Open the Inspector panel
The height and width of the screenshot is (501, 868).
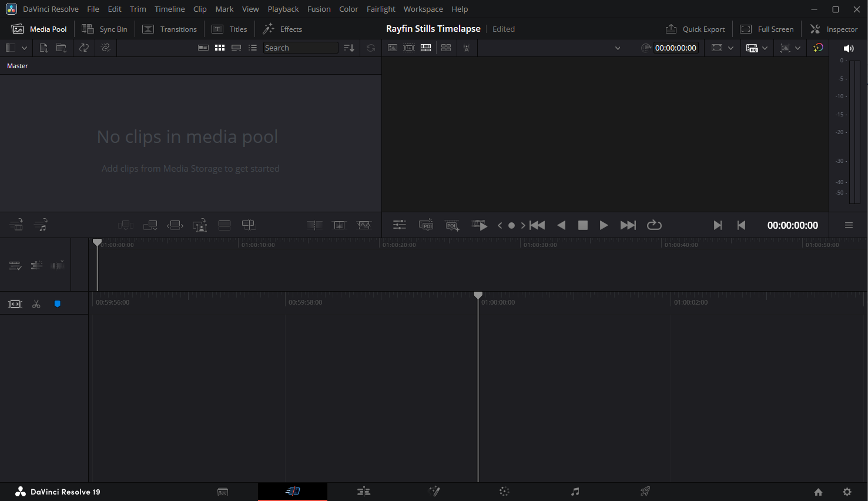pyautogui.click(x=834, y=29)
